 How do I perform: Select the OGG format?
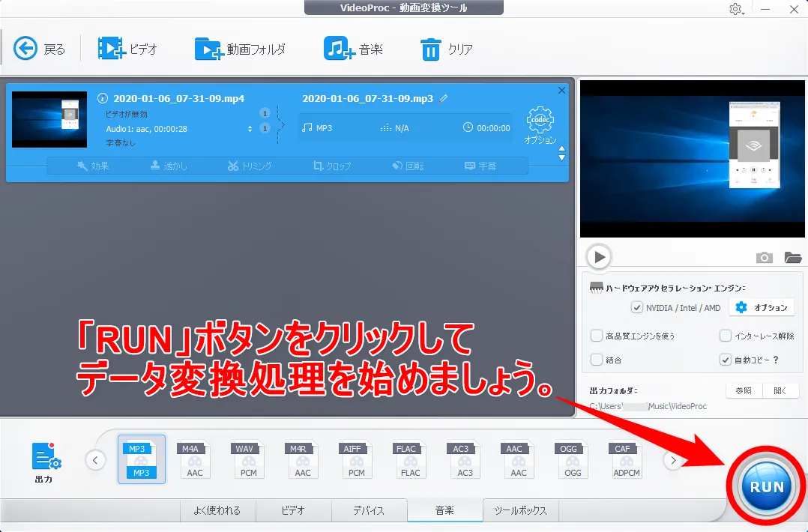(x=572, y=460)
